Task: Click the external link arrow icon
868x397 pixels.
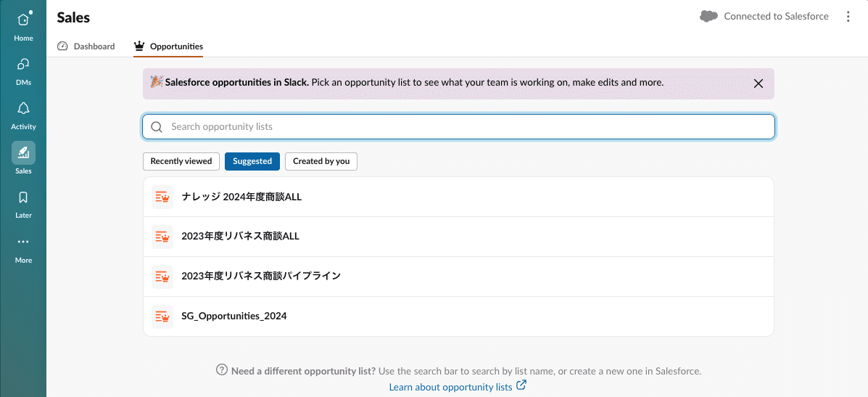Action: tap(521, 385)
